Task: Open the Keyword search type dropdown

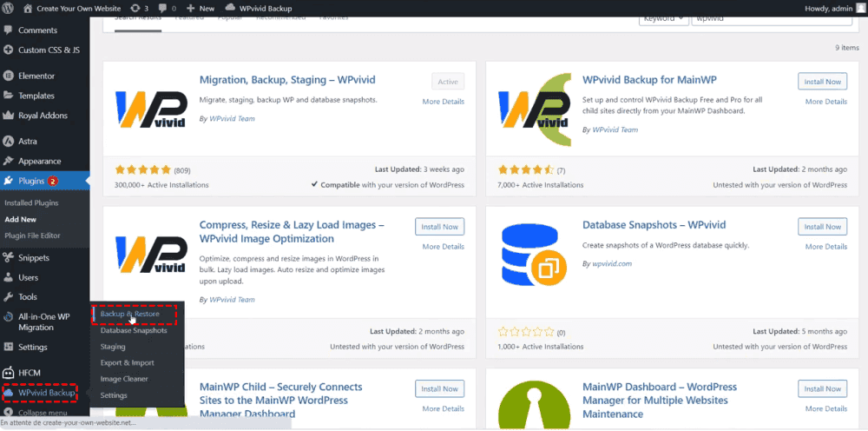Action: (x=664, y=18)
